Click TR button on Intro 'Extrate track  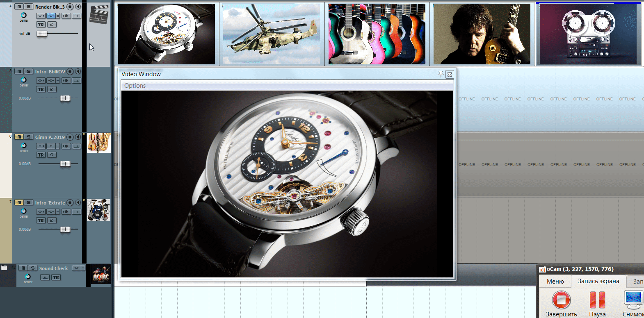41,220
